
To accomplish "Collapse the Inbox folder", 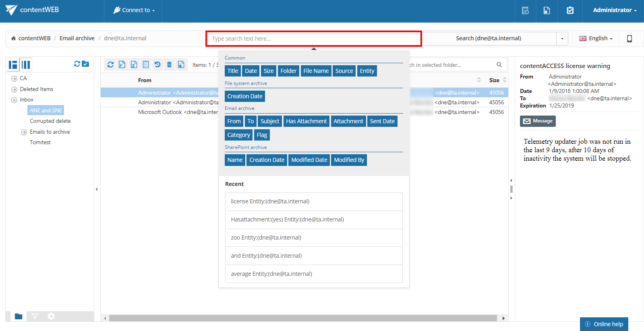I will [x=14, y=100].
